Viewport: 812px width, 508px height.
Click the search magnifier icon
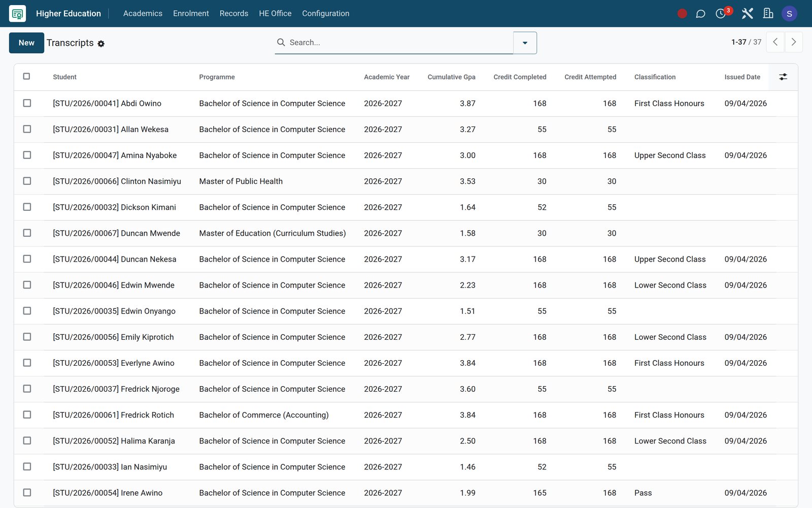point(281,42)
